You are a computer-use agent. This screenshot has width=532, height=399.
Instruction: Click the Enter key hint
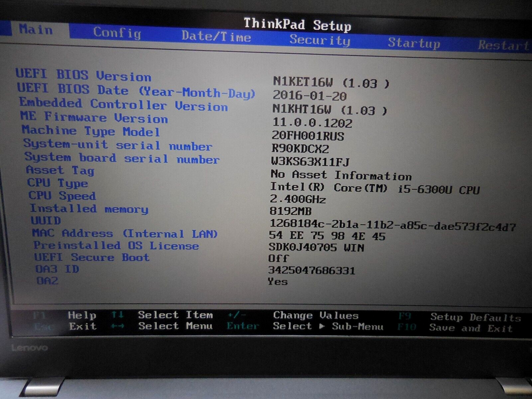click(x=243, y=326)
